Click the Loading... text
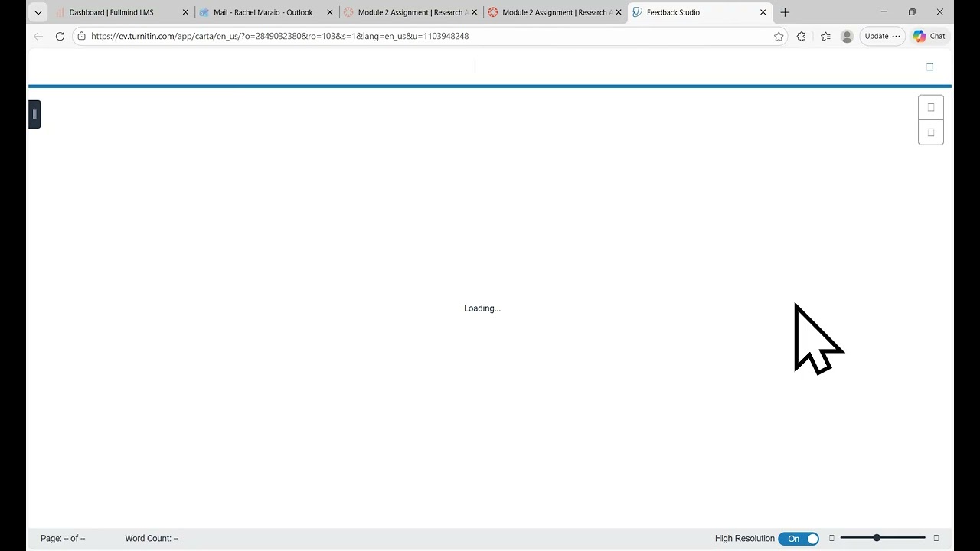 click(x=482, y=308)
